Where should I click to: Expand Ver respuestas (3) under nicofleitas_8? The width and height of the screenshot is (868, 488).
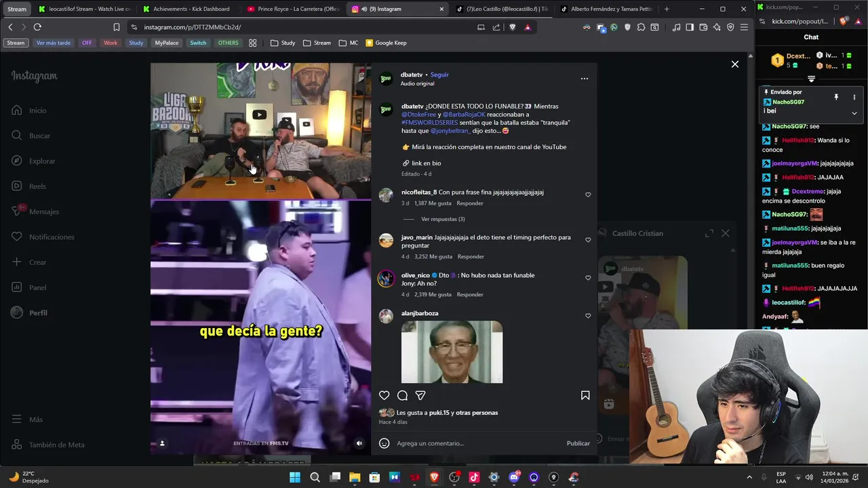click(x=443, y=219)
